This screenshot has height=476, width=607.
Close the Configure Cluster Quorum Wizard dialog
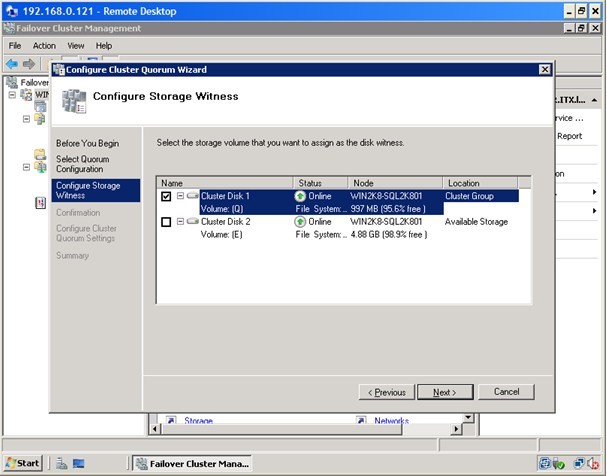(x=545, y=70)
